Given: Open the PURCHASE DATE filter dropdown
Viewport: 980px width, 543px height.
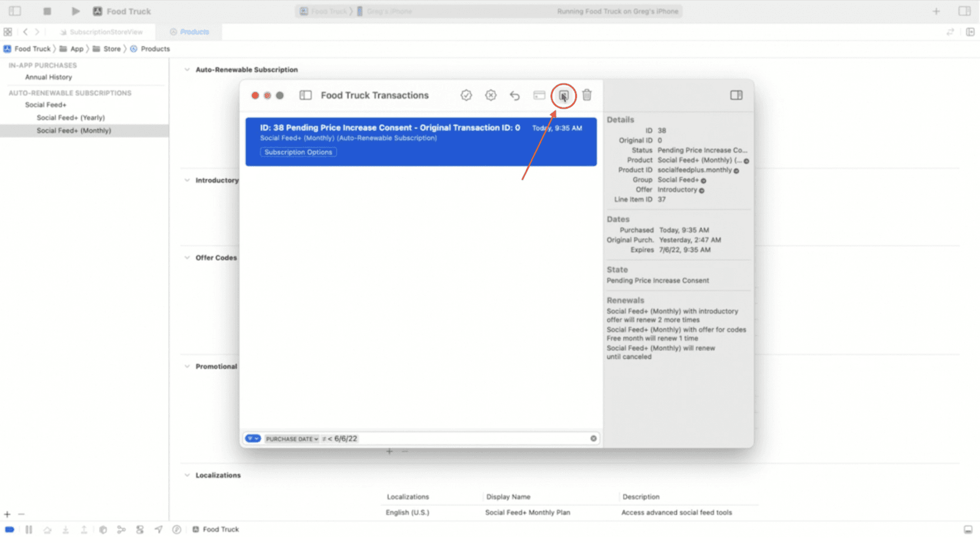Looking at the screenshot, I should (x=292, y=438).
